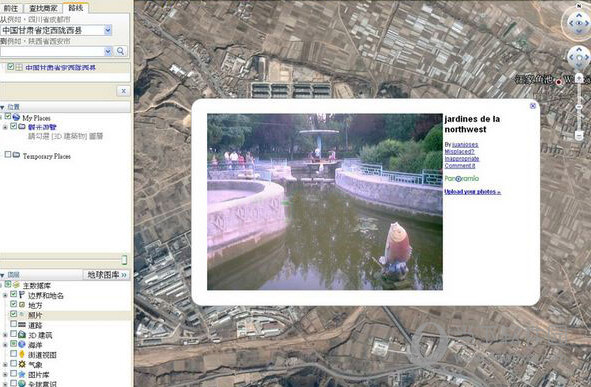Toggle the 边界和地名 layer checkbox
Viewport: 591px width, 387px height.
[x=13, y=294]
